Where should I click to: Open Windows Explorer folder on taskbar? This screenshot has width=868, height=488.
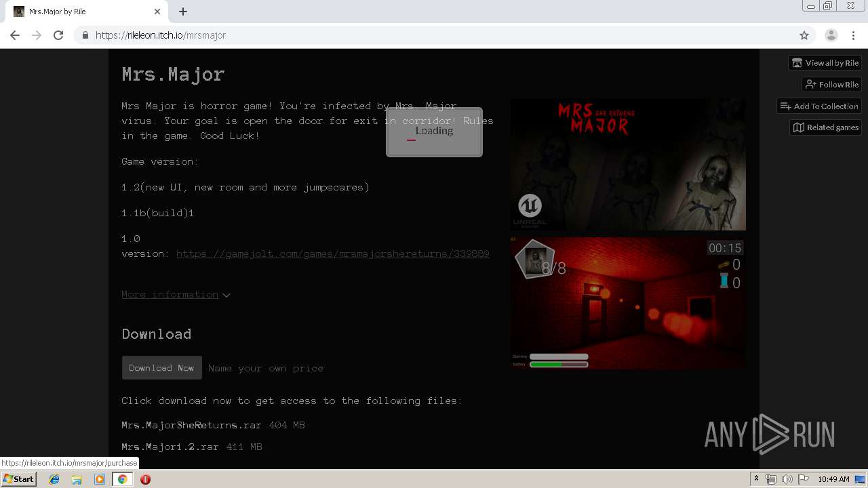click(77, 479)
